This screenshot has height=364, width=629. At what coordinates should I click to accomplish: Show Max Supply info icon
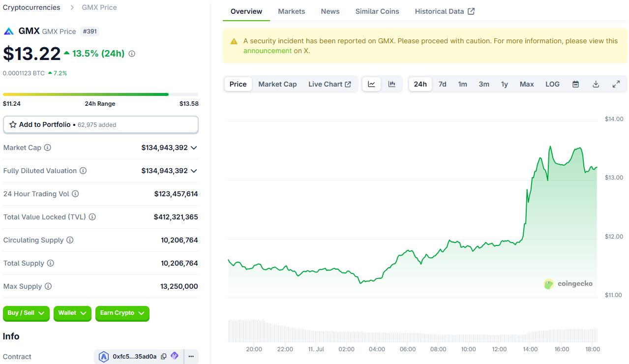[x=48, y=286]
